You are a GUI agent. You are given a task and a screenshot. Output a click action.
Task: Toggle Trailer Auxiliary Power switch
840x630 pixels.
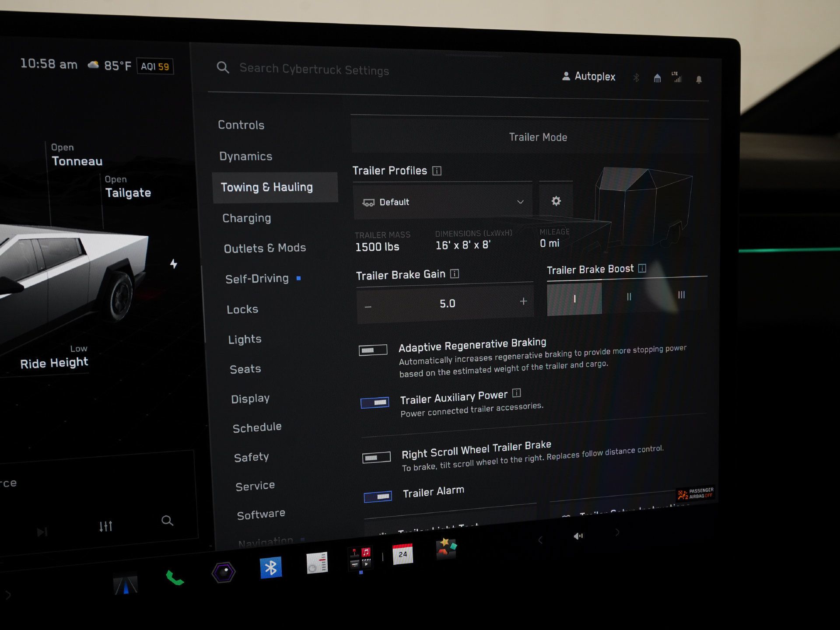pos(375,402)
